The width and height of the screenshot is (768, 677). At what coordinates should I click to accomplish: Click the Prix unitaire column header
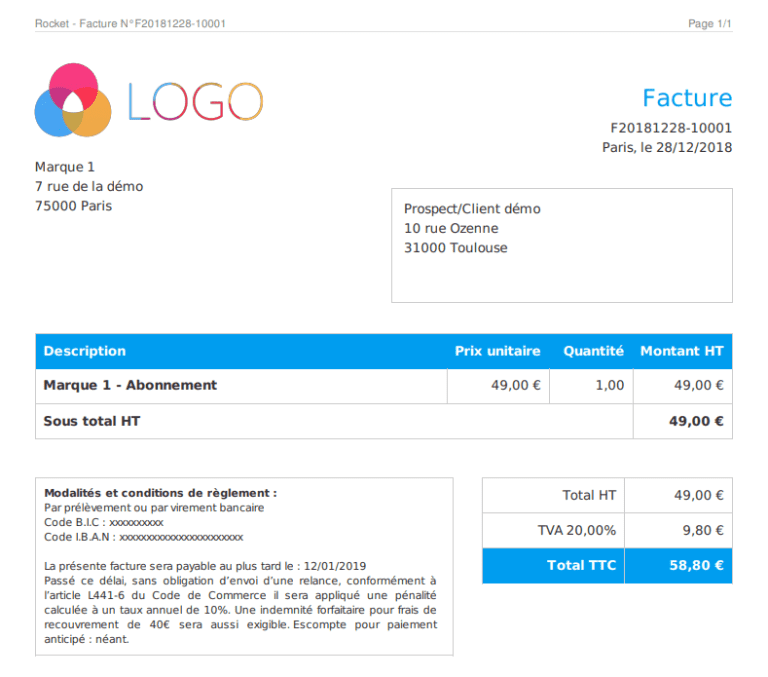(498, 351)
